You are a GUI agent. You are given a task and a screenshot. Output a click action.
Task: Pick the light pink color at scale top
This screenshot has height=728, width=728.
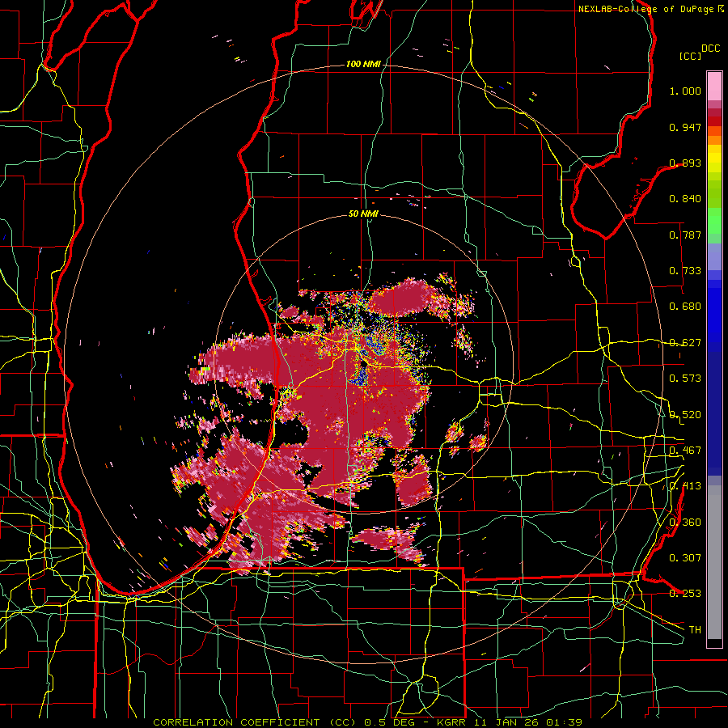click(714, 86)
